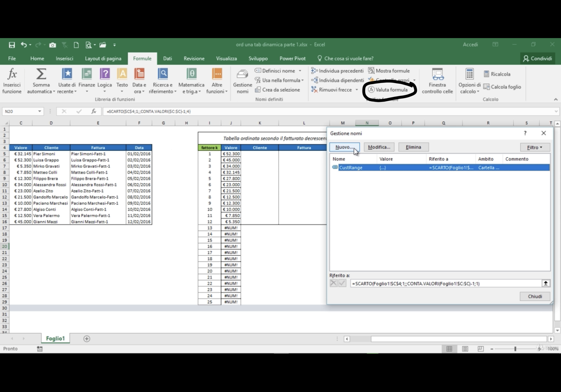Click the new blank document icon
The width and height of the screenshot is (561, 392).
click(76, 45)
